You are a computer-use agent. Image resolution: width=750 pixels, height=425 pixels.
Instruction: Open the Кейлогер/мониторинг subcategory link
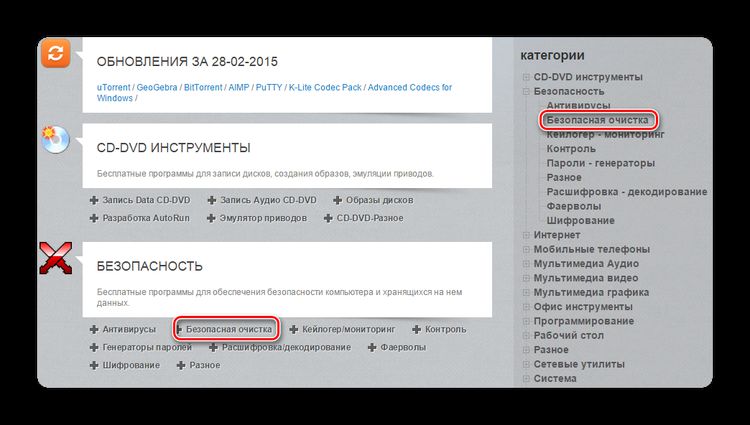[x=349, y=329]
